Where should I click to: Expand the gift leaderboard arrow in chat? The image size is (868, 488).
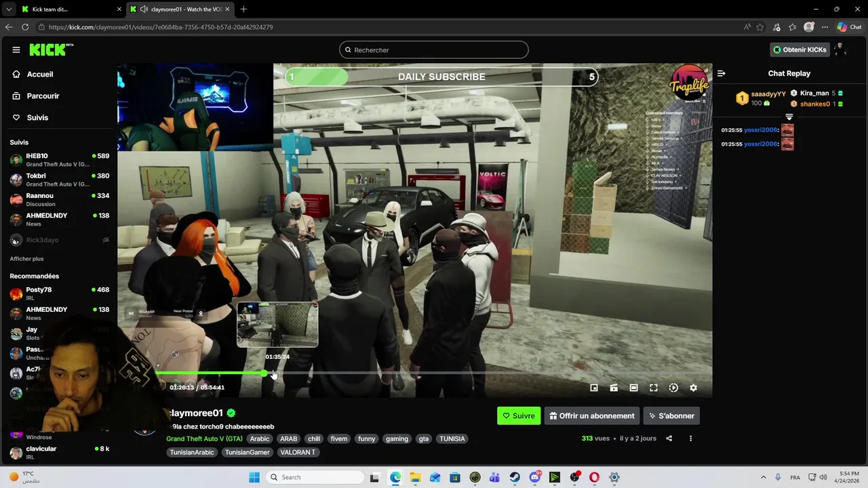point(789,117)
